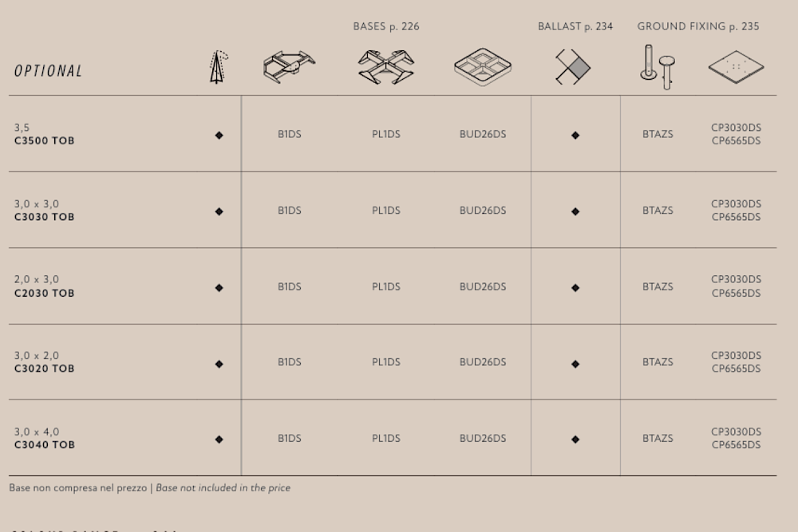This screenshot has height=532, width=798.
Task: Select B1DS code in the C3500 TOB row
Action: coord(289,134)
